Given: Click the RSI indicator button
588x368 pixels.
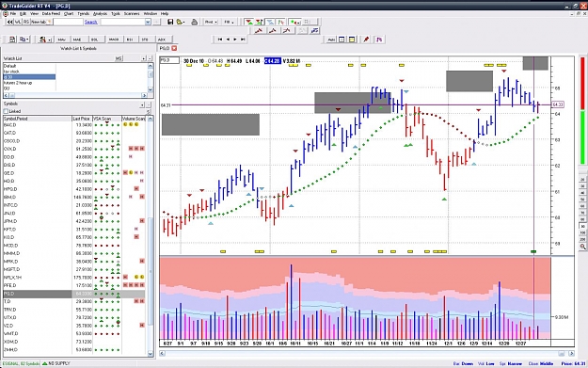Looking at the screenshot, I should 130,40.
